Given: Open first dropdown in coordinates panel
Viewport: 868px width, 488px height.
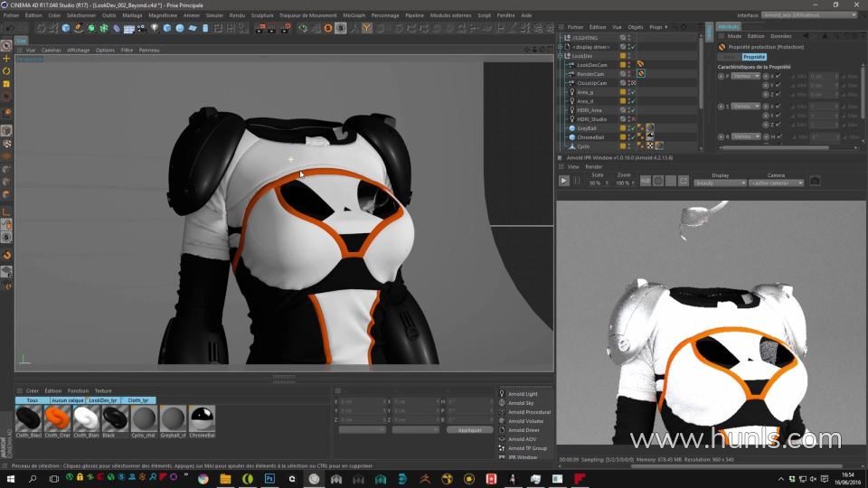Looking at the screenshot, I should coord(362,429).
